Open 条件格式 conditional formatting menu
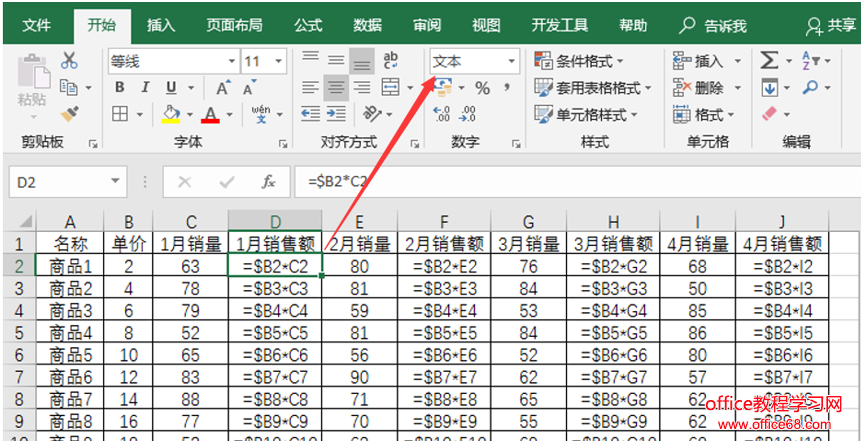The height and width of the screenshot is (441, 861). [x=580, y=61]
